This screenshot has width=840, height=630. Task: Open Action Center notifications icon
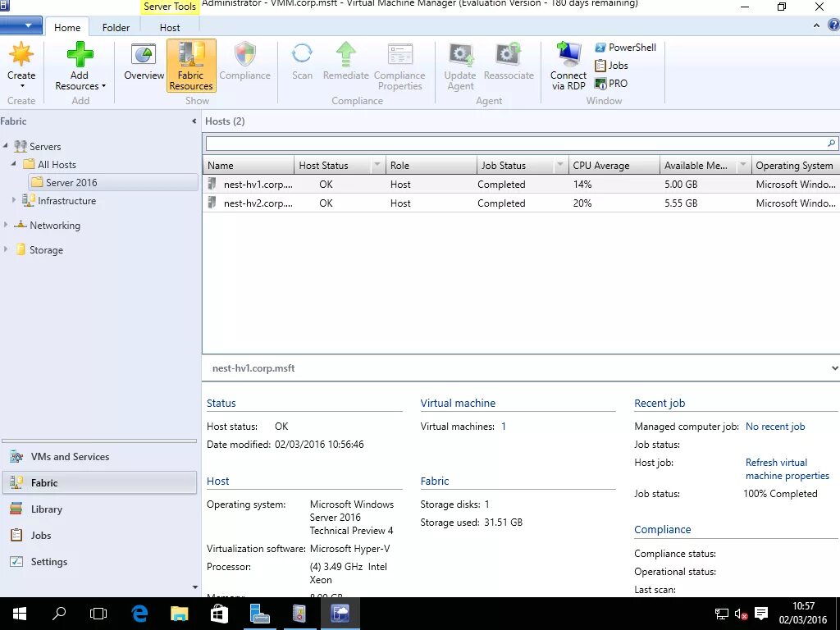pos(760,614)
